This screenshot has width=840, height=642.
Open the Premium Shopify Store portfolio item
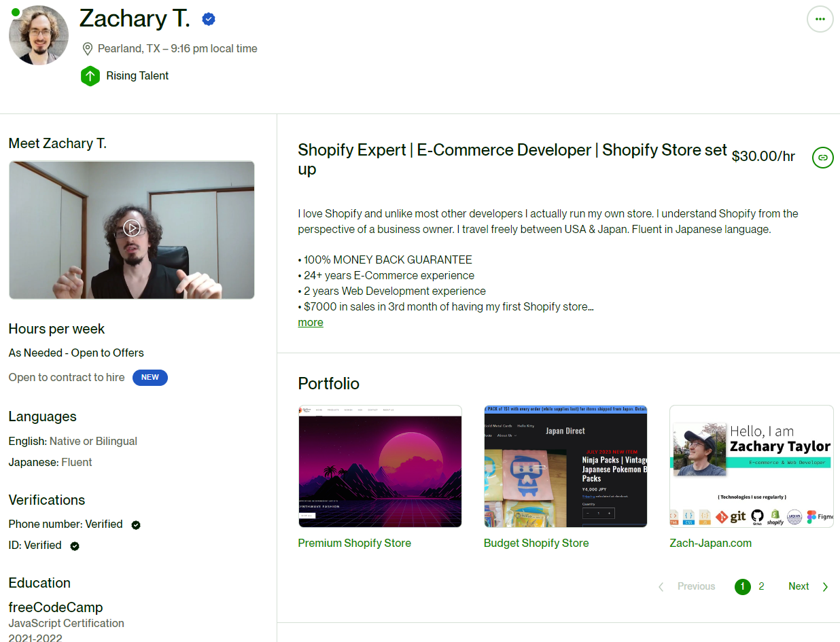[x=354, y=543]
